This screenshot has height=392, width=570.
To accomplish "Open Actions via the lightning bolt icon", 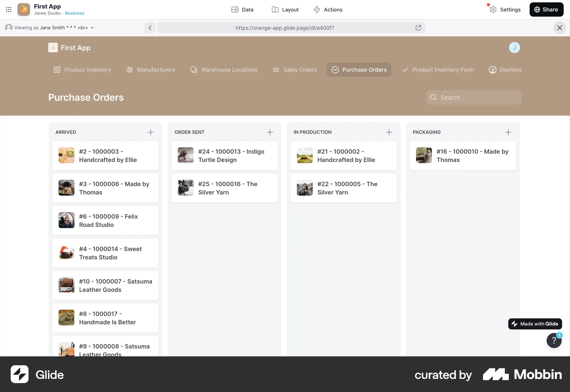I will (316, 10).
